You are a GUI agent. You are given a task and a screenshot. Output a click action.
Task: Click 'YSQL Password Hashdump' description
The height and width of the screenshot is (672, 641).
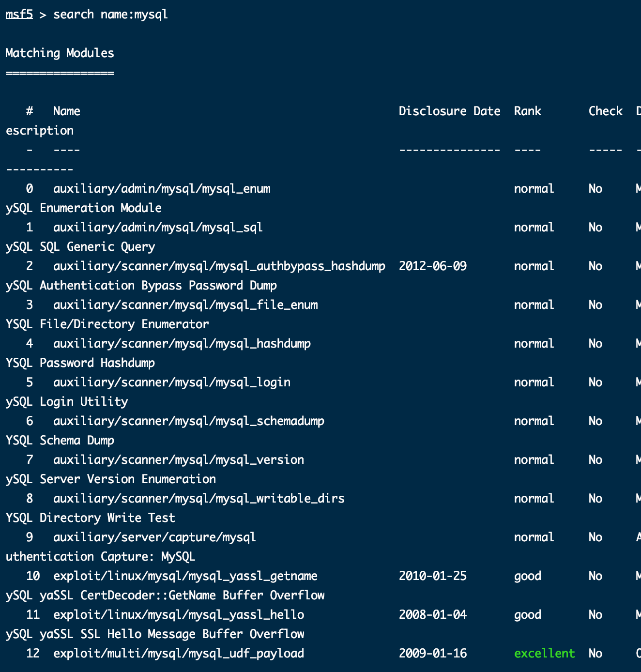[x=80, y=363]
